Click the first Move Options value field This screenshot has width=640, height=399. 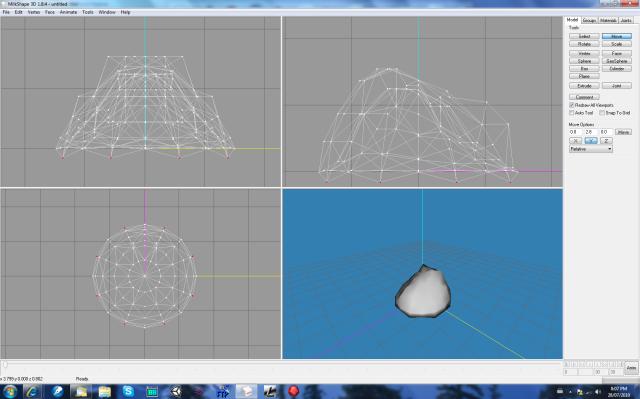575,132
